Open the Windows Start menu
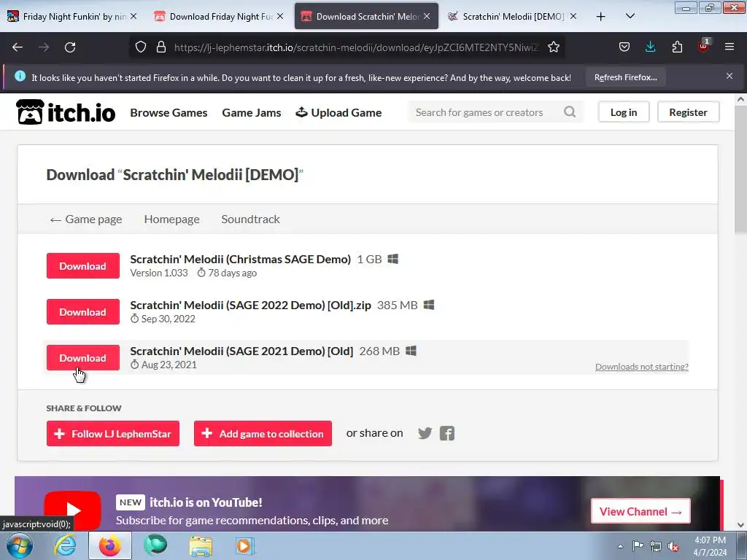747x560 pixels. pos(19,545)
